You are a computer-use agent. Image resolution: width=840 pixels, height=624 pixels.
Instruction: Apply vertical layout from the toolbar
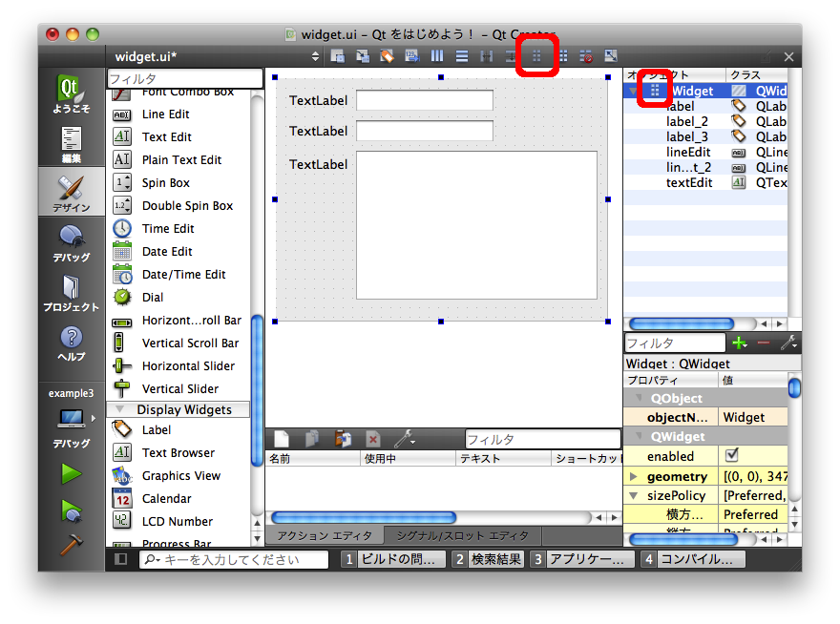coord(462,57)
